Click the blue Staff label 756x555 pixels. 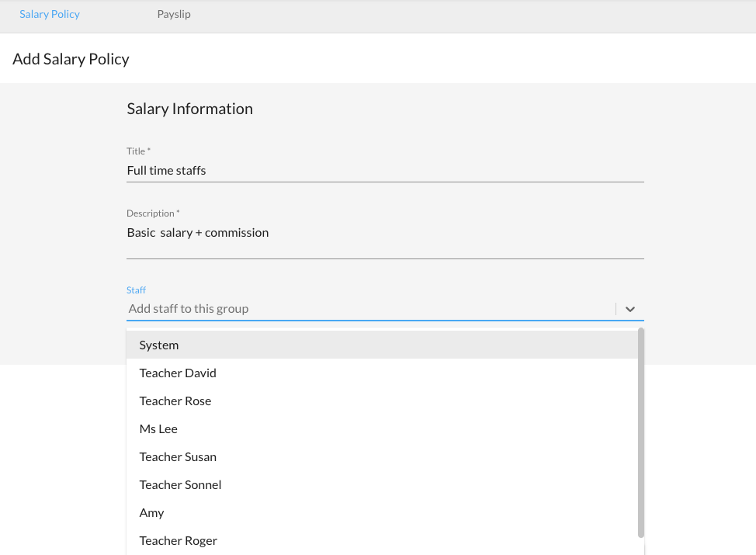(136, 290)
